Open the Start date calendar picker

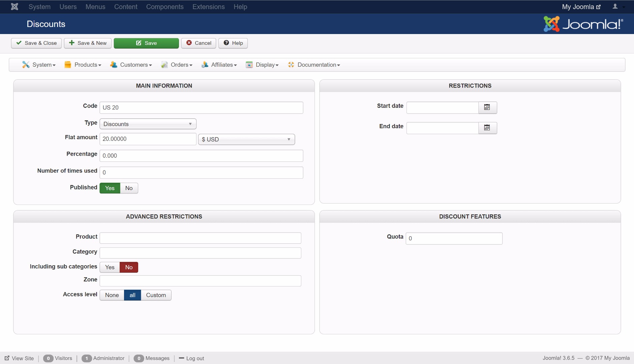(487, 108)
